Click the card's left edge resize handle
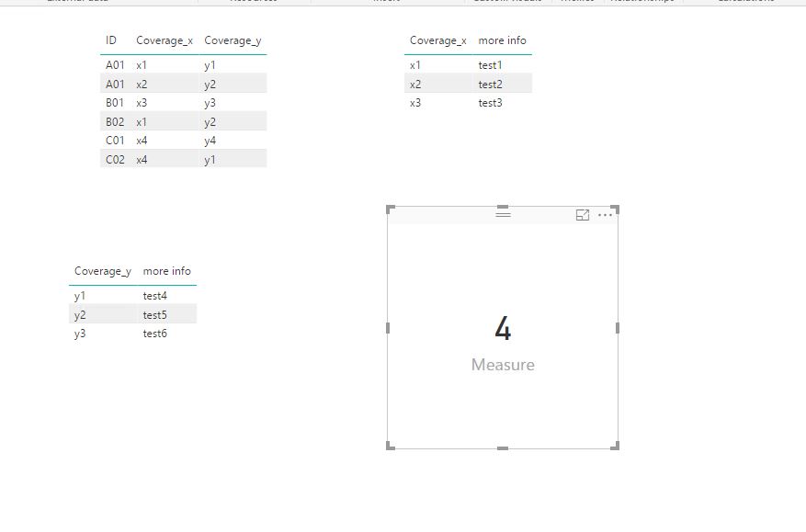The image size is (806, 532). click(388, 328)
